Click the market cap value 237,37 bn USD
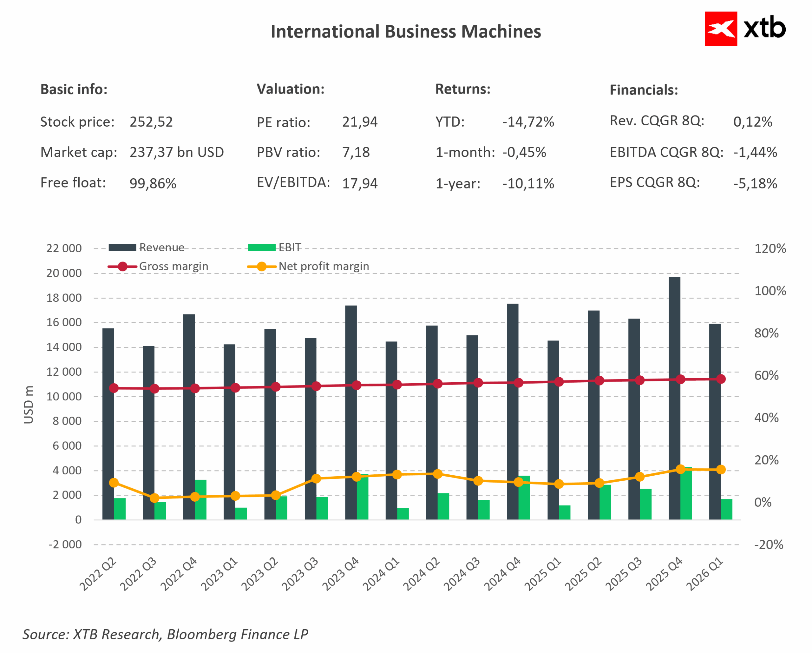 coord(177,152)
